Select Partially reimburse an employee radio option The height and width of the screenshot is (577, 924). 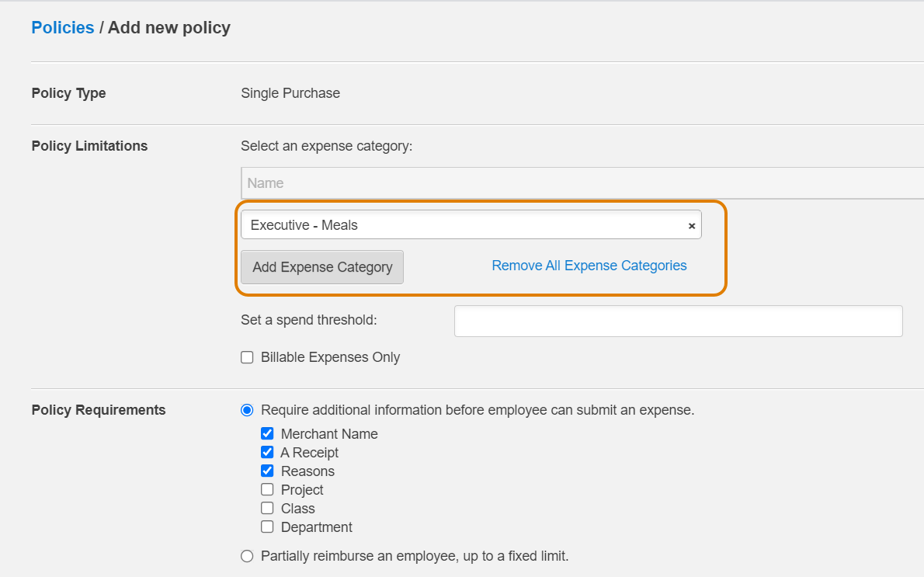[x=247, y=556]
